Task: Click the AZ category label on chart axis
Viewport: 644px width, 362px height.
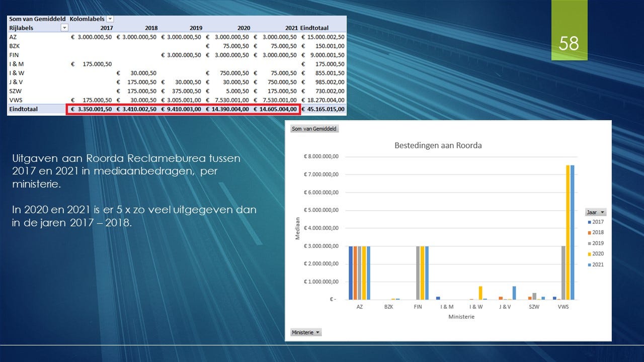Action: 359,306
